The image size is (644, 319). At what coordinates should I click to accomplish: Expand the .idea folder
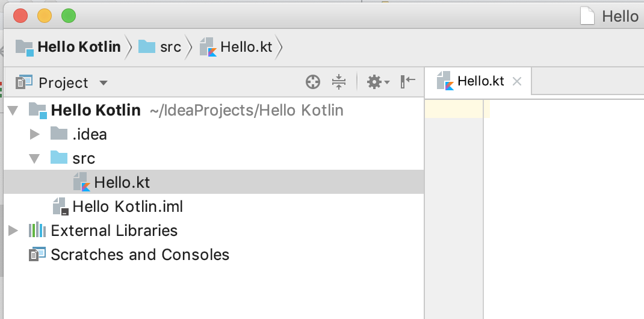tap(35, 134)
